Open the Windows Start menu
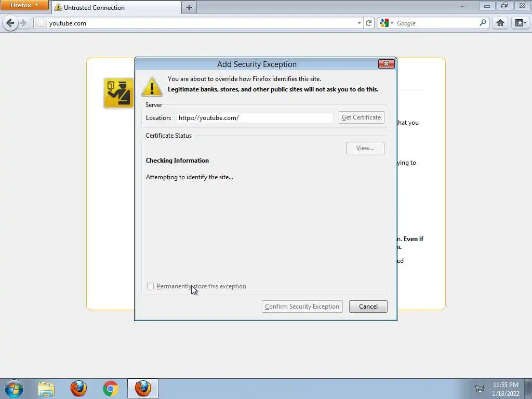This screenshot has width=532, height=399. (14, 389)
